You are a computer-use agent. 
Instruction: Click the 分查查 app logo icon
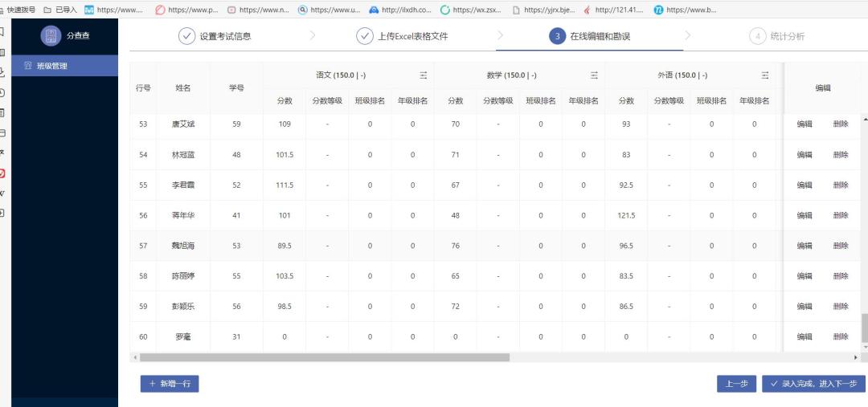(x=51, y=36)
